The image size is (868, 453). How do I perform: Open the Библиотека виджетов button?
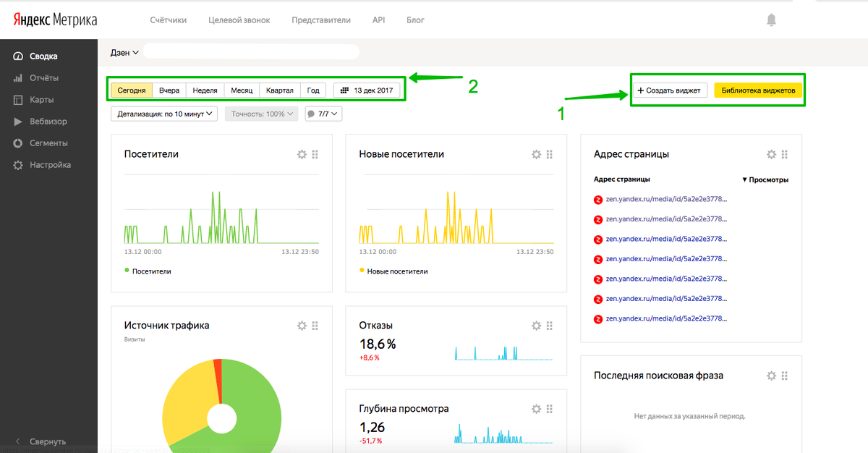(758, 90)
